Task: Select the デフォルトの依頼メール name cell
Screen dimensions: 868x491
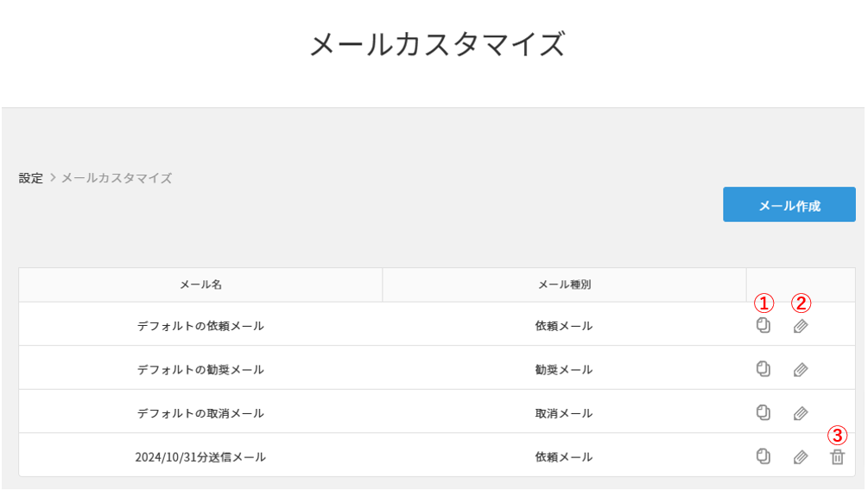Action: pos(200,326)
